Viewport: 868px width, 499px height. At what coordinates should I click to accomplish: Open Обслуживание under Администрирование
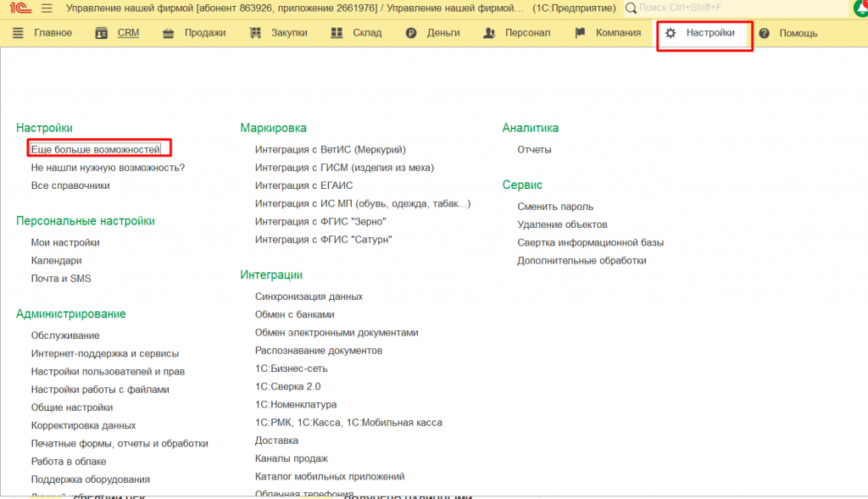[x=65, y=335]
